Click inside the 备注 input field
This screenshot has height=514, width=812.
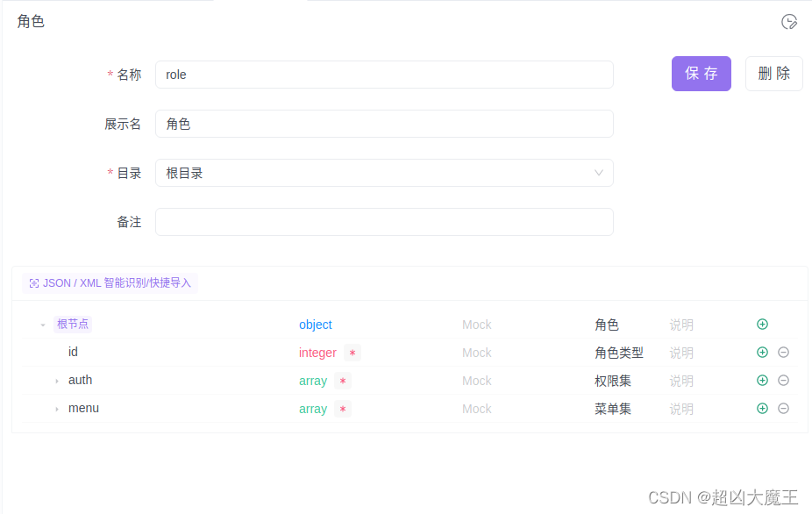pos(384,221)
